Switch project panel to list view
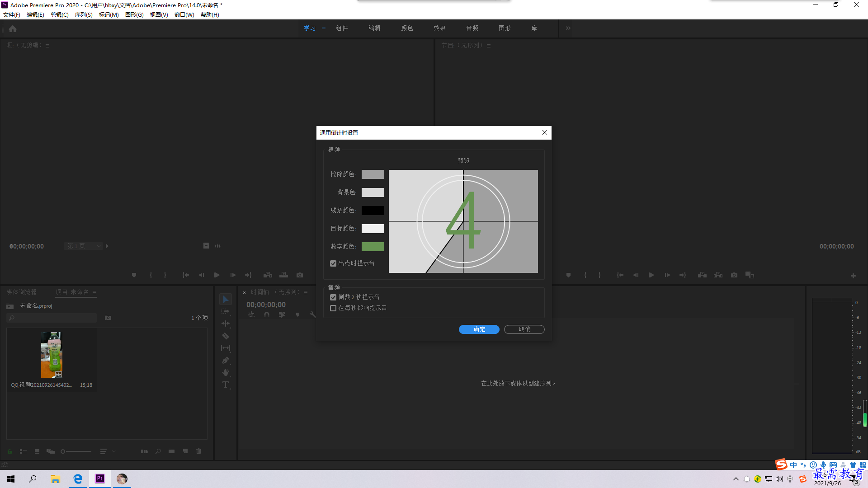This screenshot has width=868, height=488. [24, 451]
